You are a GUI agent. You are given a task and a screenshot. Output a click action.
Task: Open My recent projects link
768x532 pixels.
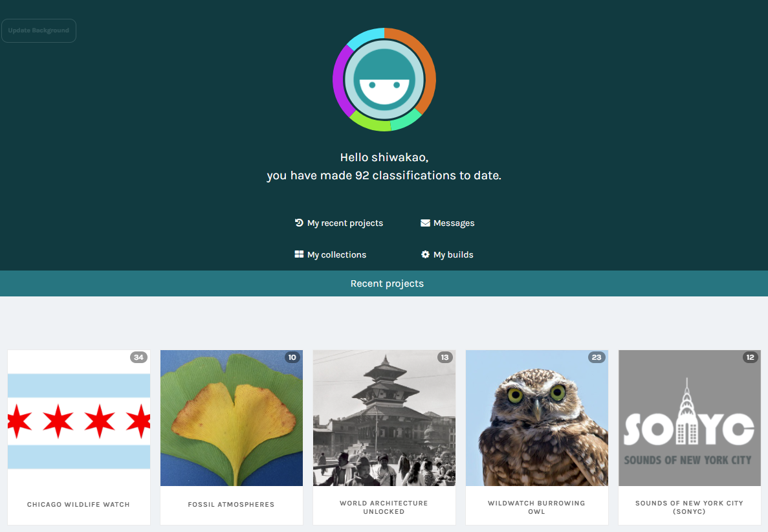click(345, 223)
